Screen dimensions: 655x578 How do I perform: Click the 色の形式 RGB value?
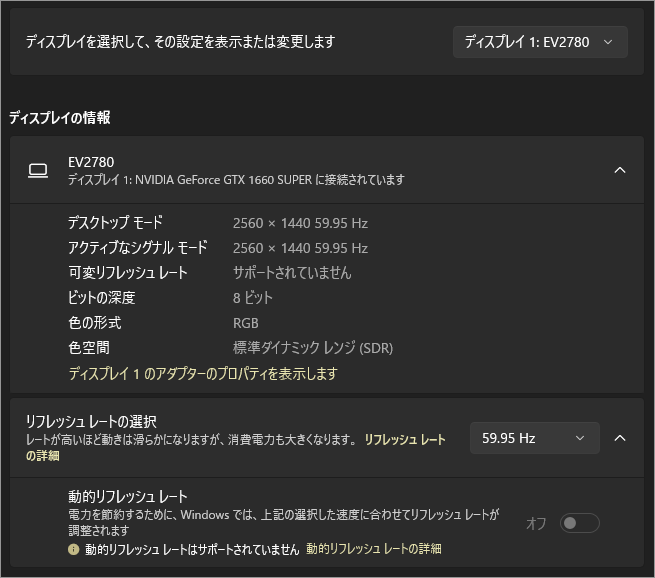point(246,323)
